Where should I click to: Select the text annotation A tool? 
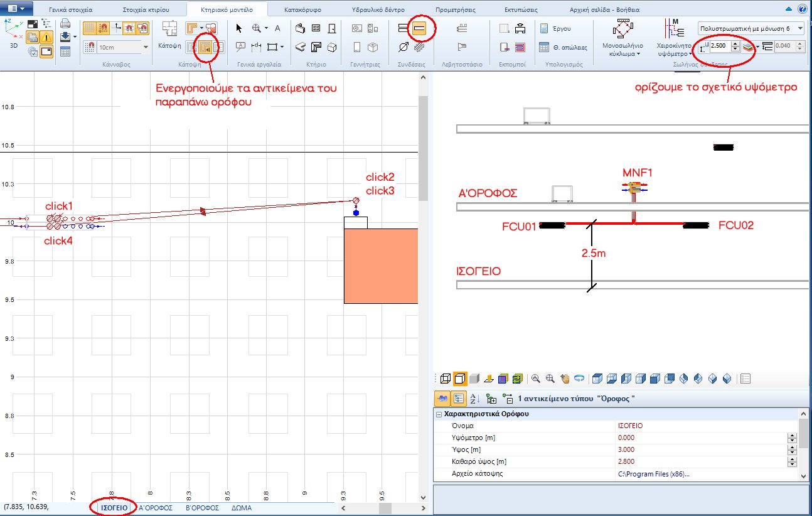[x=277, y=28]
